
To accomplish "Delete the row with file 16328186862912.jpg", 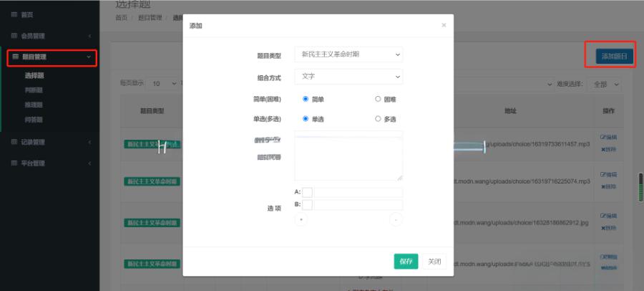I will (609, 228).
